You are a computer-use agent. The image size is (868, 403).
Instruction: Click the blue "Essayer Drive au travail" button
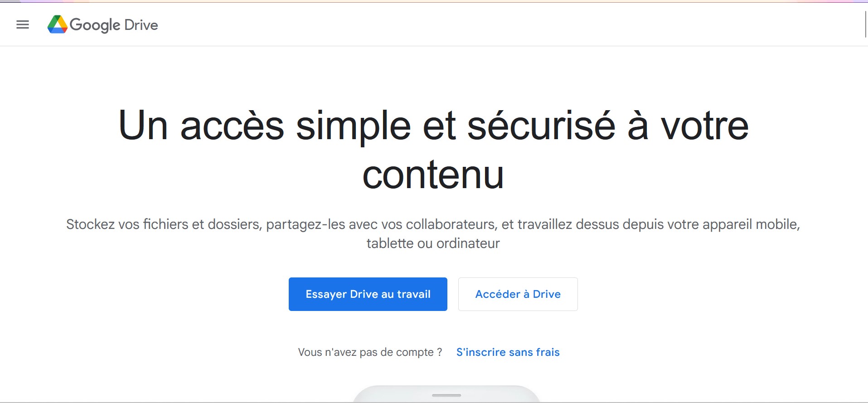(368, 294)
